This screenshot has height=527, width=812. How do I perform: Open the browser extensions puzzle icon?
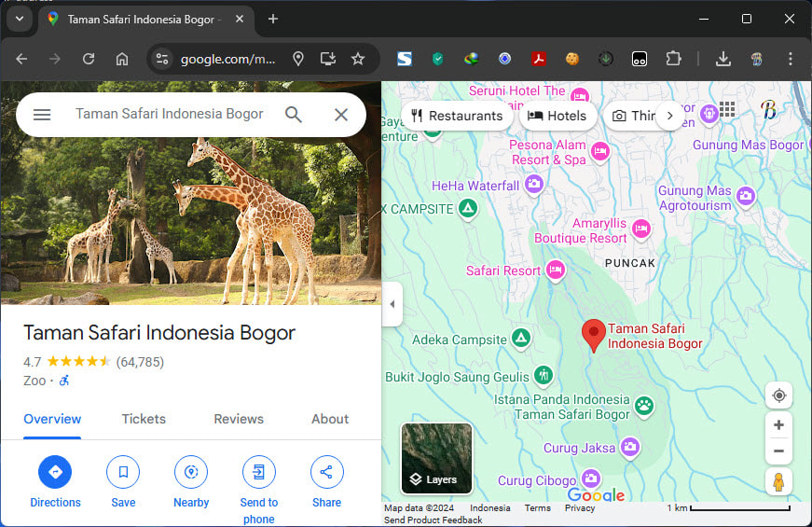tap(673, 59)
